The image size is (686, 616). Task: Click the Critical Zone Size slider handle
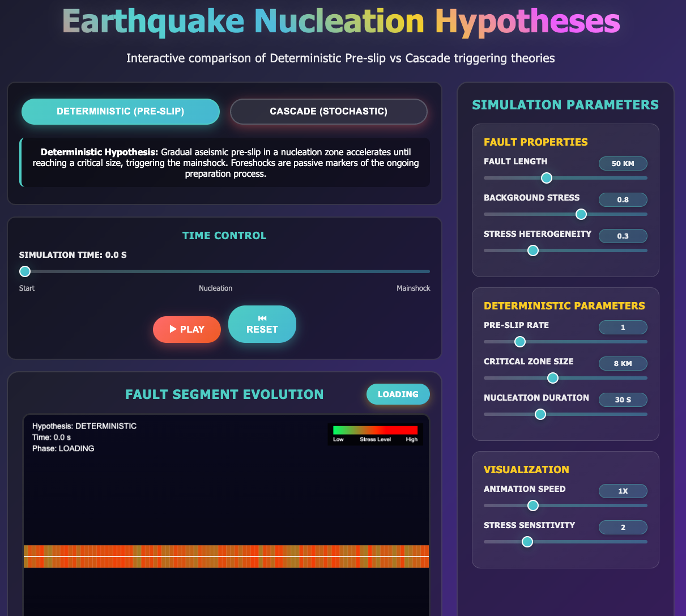point(553,378)
